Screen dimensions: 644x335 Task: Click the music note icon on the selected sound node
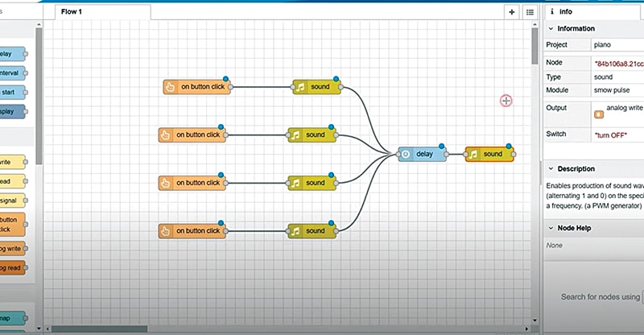pos(473,154)
